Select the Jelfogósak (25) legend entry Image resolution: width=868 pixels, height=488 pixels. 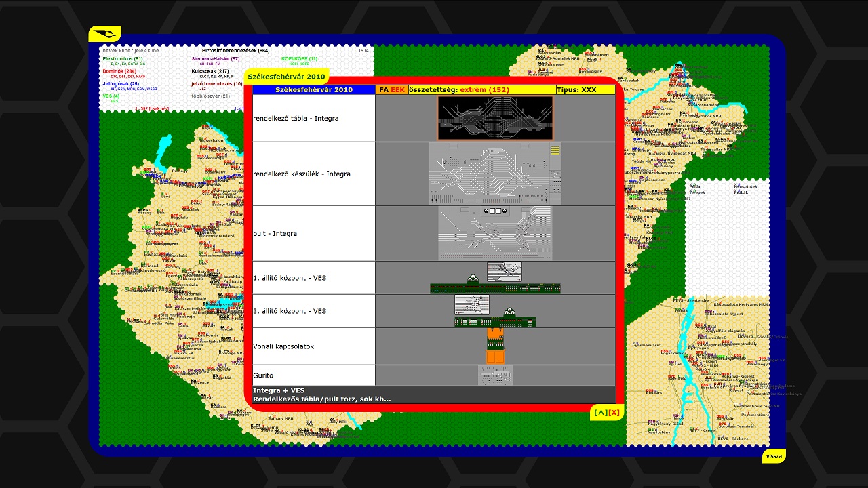[121, 84]
